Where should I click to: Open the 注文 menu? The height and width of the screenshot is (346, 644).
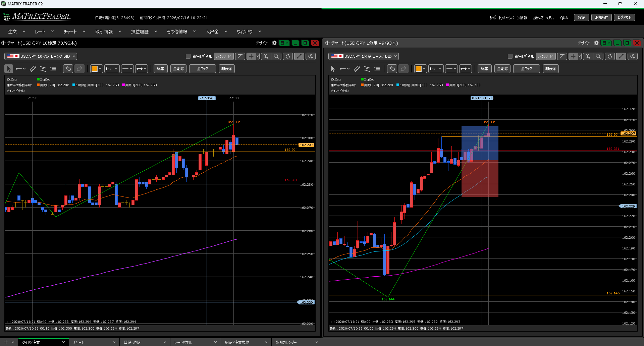[x=17, y=32]
